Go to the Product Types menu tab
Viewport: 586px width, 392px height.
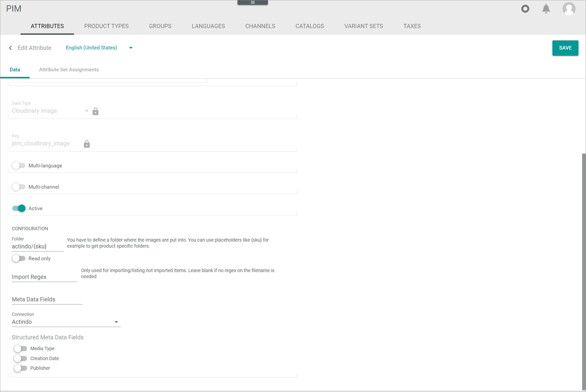[106, 26]
